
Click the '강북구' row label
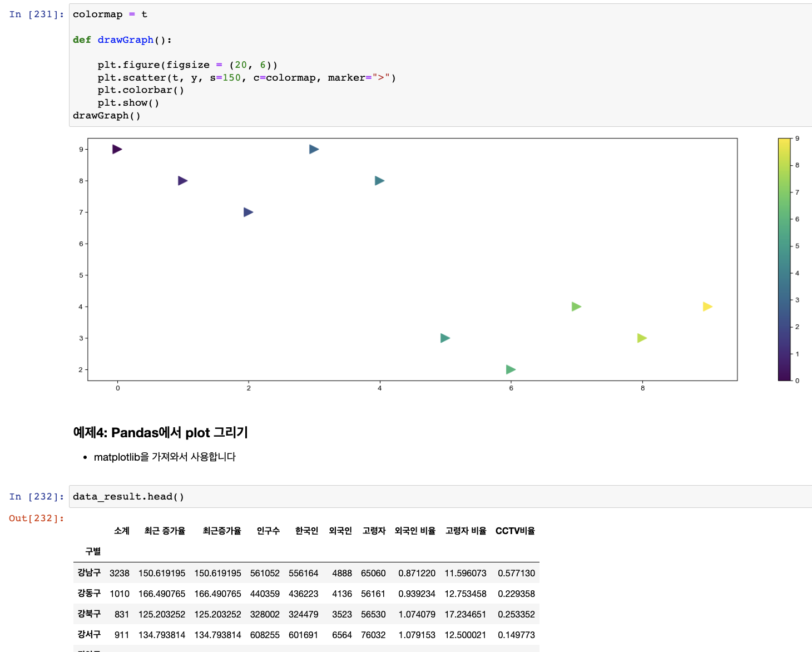coord(89,614)
